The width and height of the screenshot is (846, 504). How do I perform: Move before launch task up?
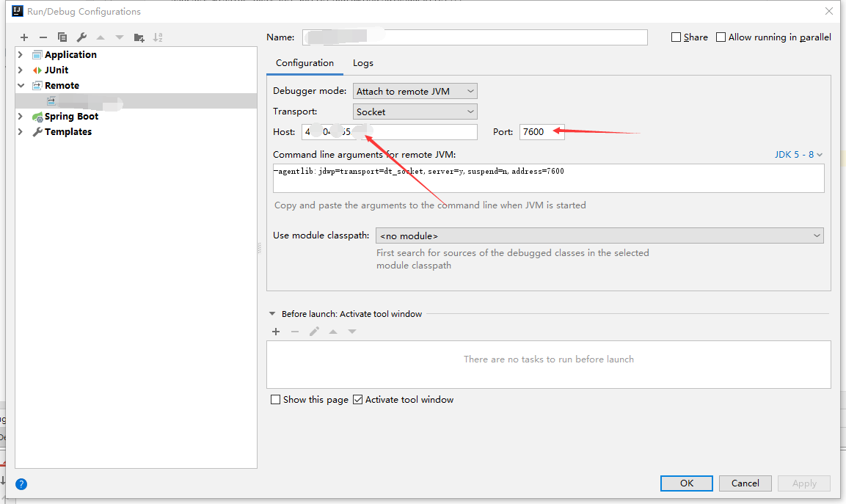pyautogui.click(x=333, y=332)
